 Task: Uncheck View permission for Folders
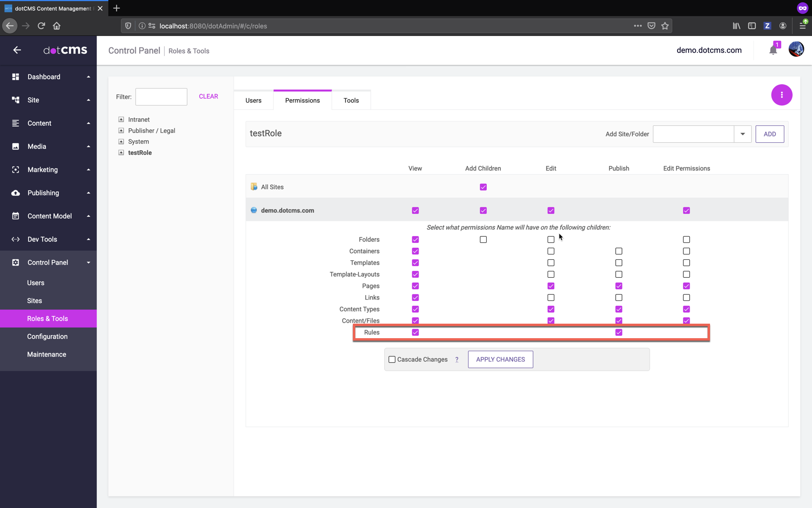tap(415, 239)
